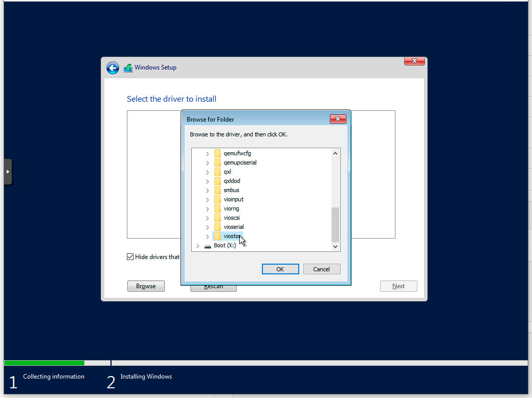Click the Boot (X:) drive icon
This screenshot has height=398, width=532.
(208, 245)
